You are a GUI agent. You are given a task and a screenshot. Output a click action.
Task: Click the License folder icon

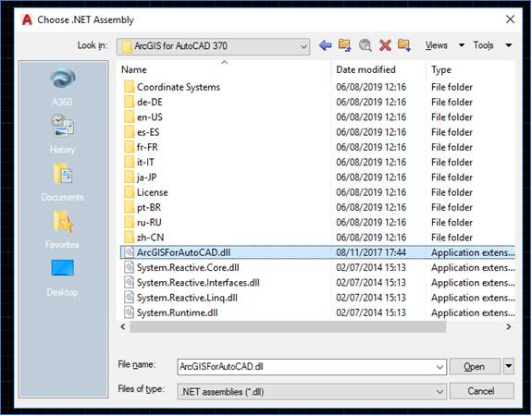pyautogui.click(x=129, y=192)
